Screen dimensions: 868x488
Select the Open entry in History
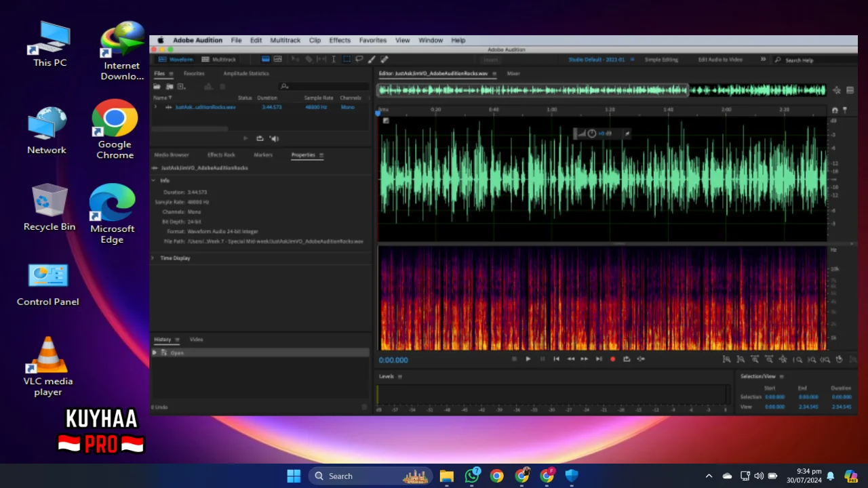pos(260,352)
